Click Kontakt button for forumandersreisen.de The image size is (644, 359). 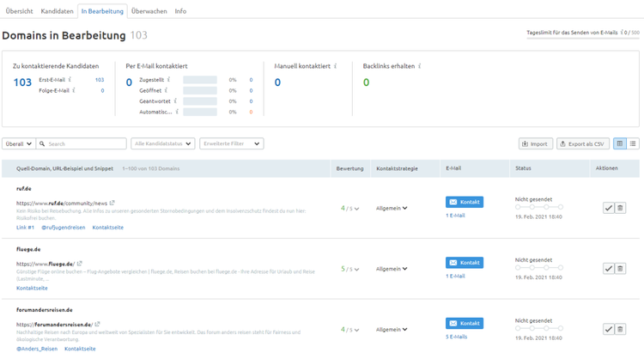tap(465, 323)
